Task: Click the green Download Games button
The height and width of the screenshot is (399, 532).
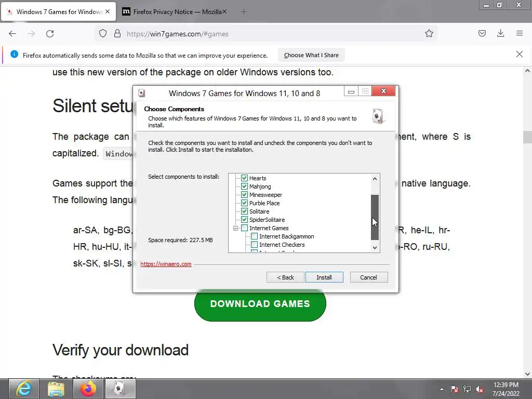Action: click(x=260, y=304)
